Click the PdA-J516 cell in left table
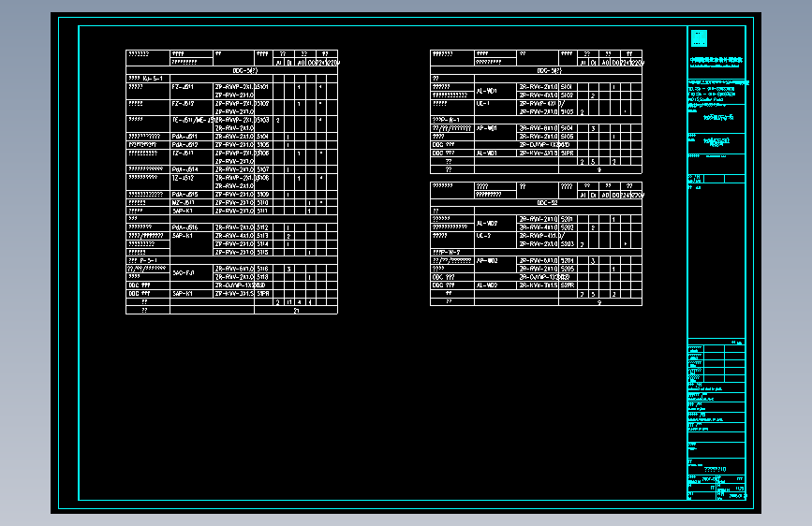 point(192,227)
